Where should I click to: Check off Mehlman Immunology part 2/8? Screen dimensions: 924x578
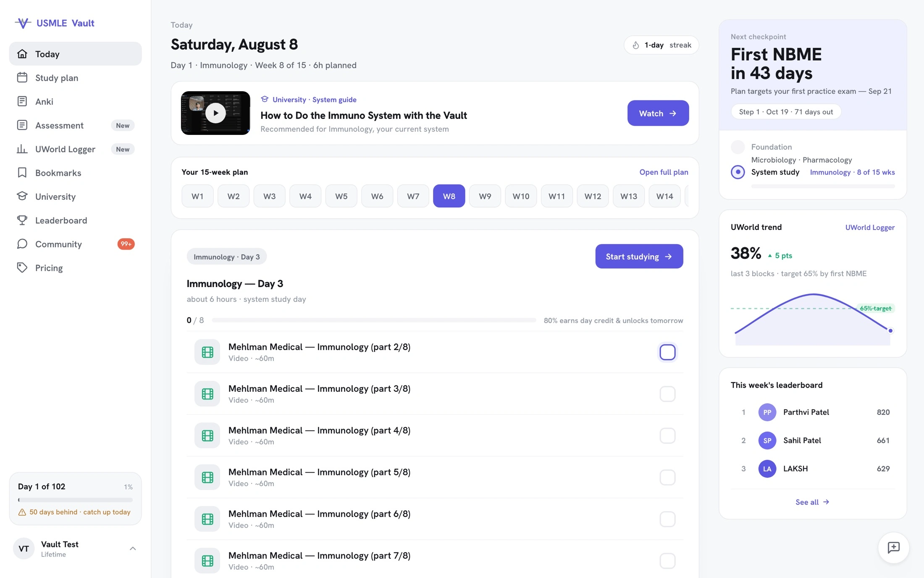667,352
